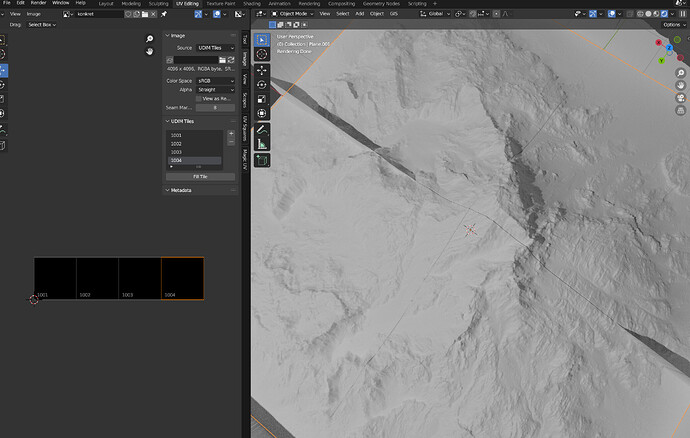Open the Object Mode dropdown
Viewport: 690px width, 438px height.
click(x=292, y=14)
